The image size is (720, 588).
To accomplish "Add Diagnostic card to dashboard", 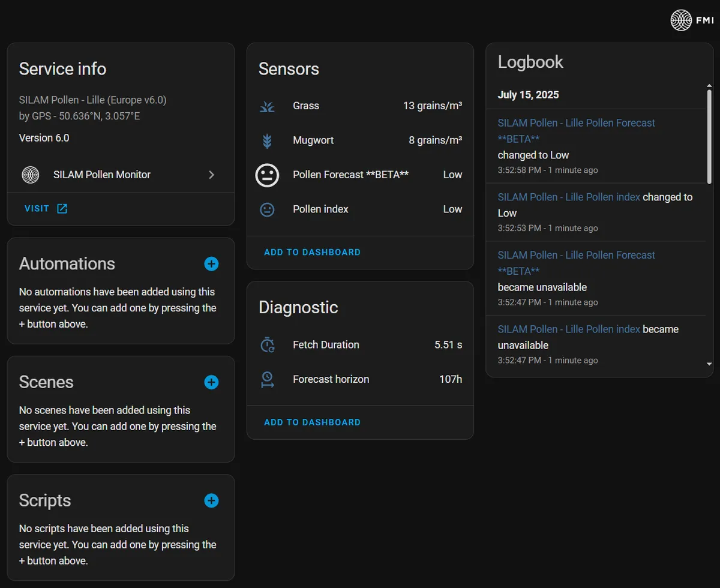I will click(313, 422).
